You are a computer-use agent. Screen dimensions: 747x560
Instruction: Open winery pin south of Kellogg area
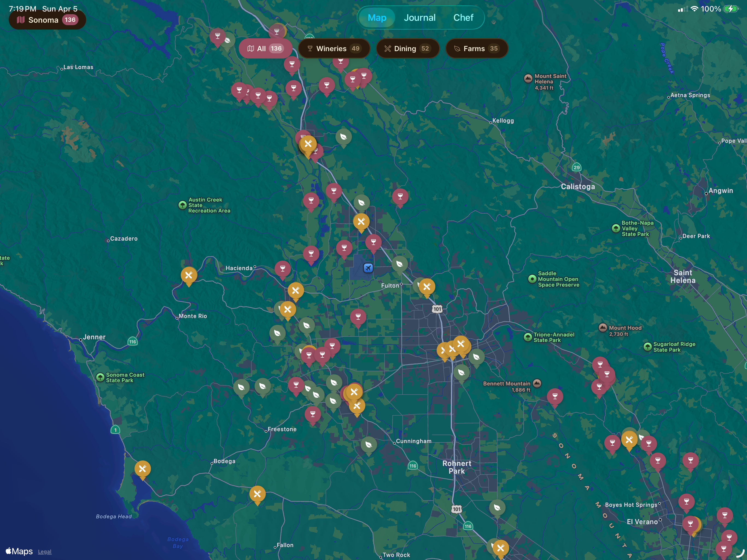400,197
